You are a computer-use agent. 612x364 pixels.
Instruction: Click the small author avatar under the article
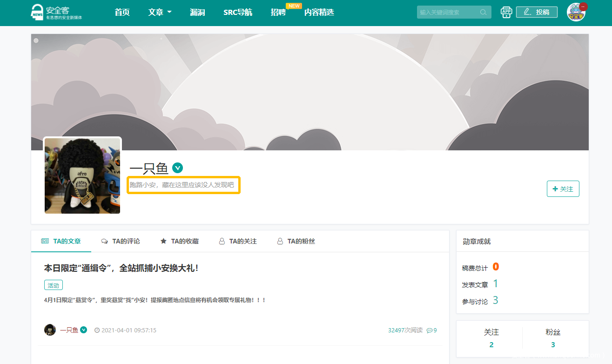50,330
